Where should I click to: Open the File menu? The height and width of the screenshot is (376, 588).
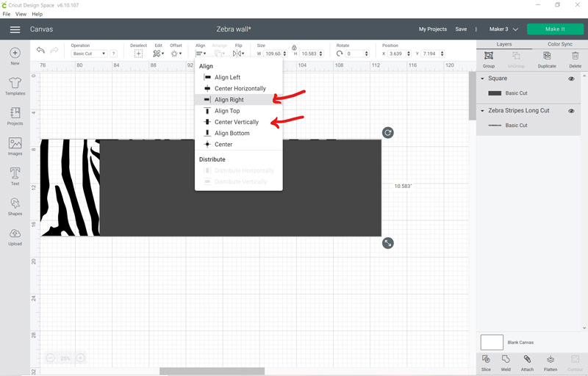(x=7, y=14)
